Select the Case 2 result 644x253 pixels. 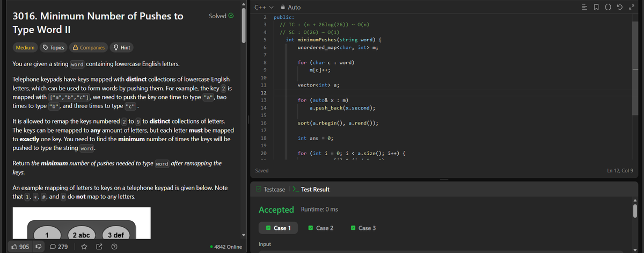coord(321,228)
